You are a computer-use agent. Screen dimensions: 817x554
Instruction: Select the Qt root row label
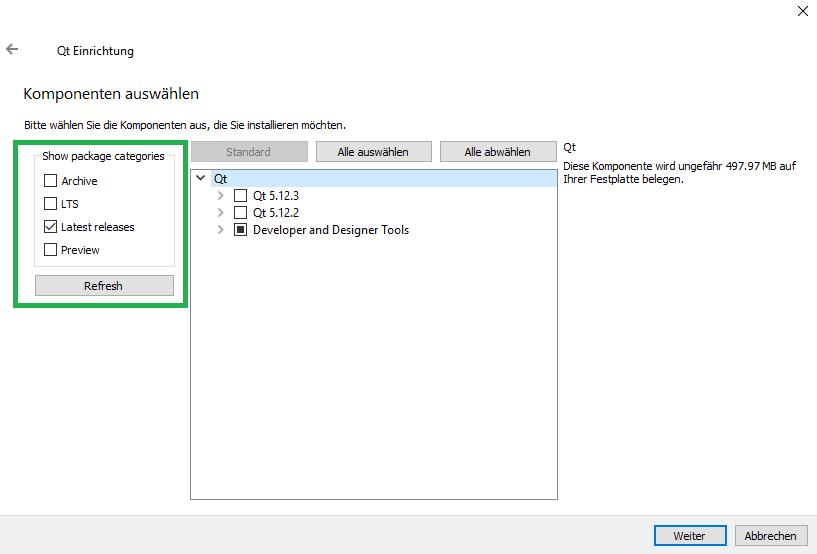tap(220, 179)
